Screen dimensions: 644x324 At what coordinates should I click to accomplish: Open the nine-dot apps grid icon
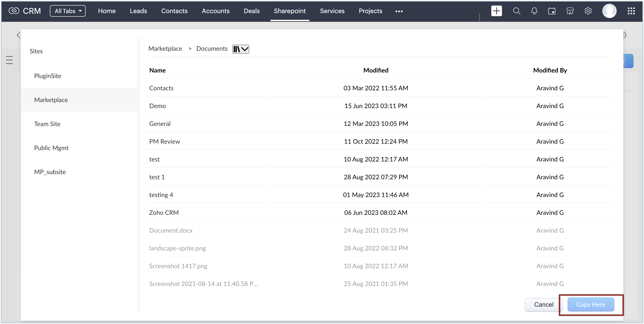[x=631, y=11]
